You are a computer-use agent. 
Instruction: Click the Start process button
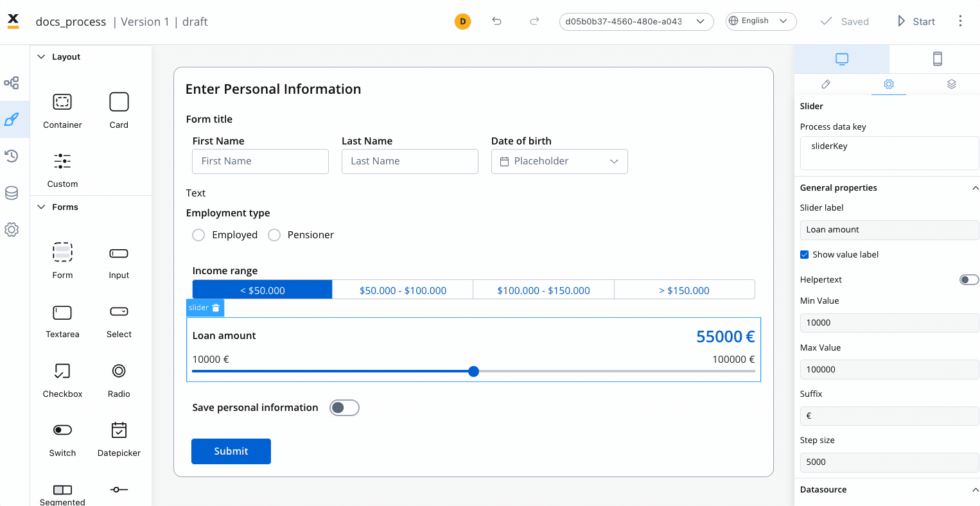coord(916,21)
